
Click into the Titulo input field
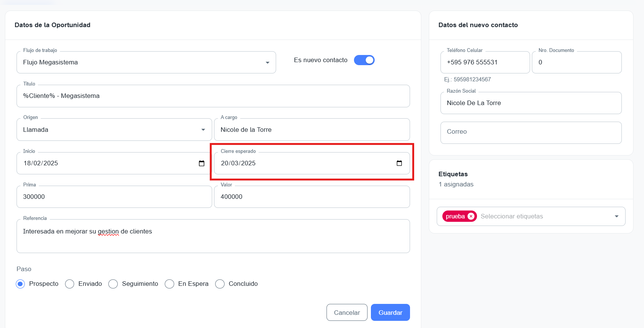pos(213,96)
